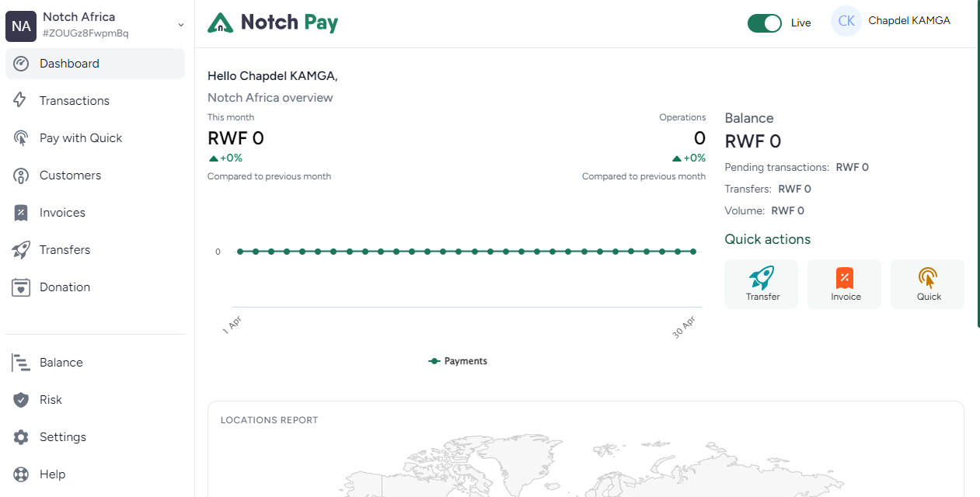Screen dimensions: 980x497
Task: Click the Pay with Quick pointer icon
Action: coord(21,138)
